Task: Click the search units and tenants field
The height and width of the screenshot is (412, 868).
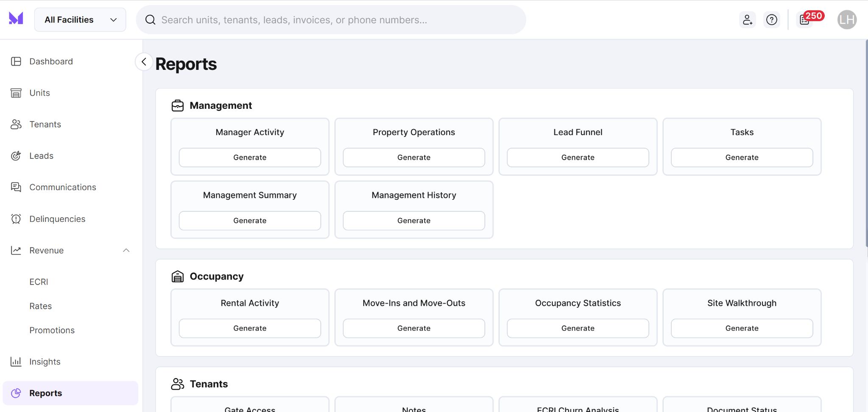Action: [331, 20]
